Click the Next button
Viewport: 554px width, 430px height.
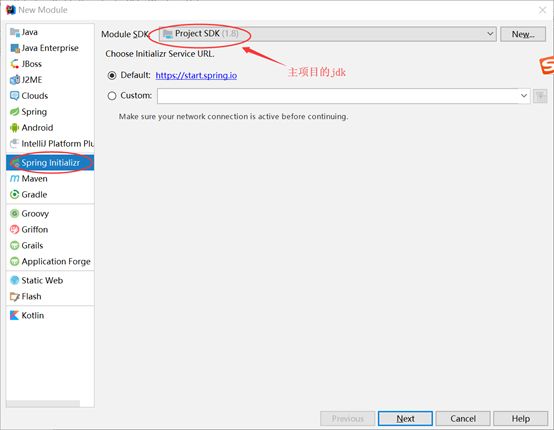pos(405,419)
